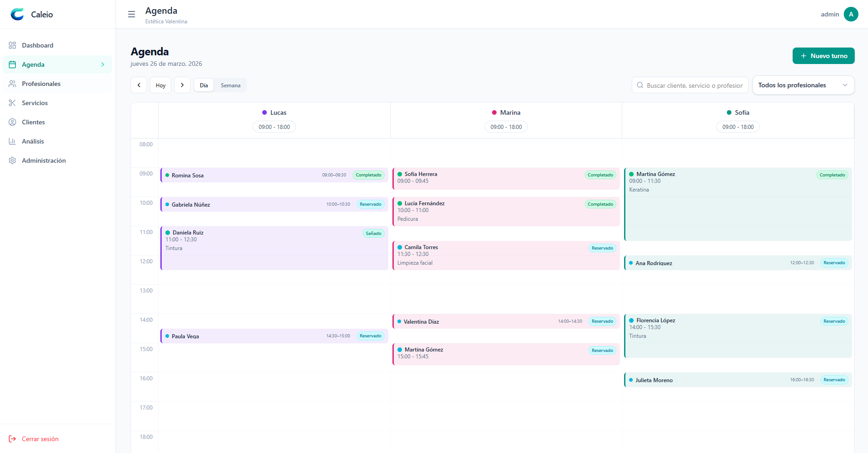The image size is (868, 453).
Task: Expand the Agenda sidebar chevron
Action: click(103, 64)
